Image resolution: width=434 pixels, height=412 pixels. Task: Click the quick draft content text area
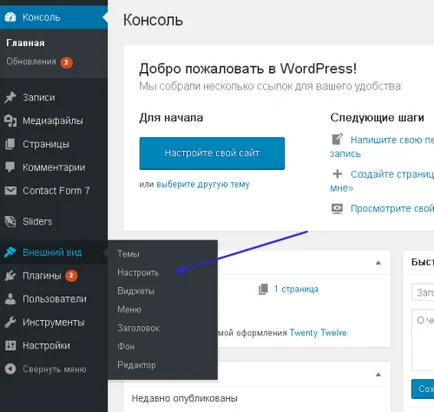point(423,340)
